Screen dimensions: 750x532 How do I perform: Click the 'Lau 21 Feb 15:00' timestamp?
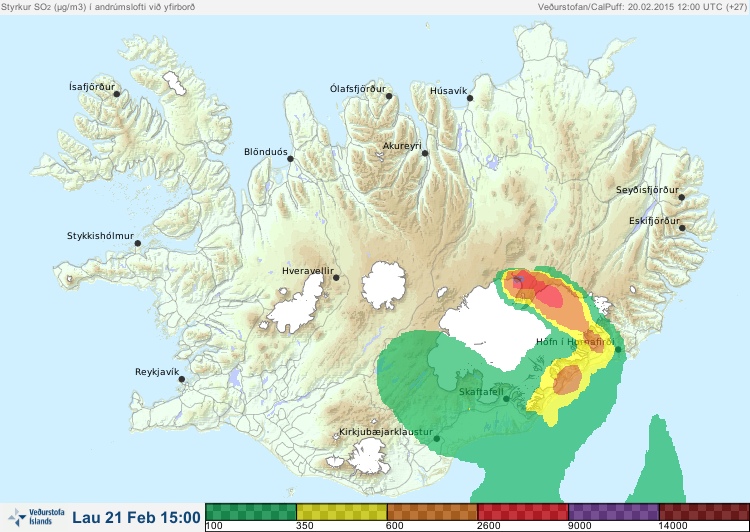click(x=136, y=517)
